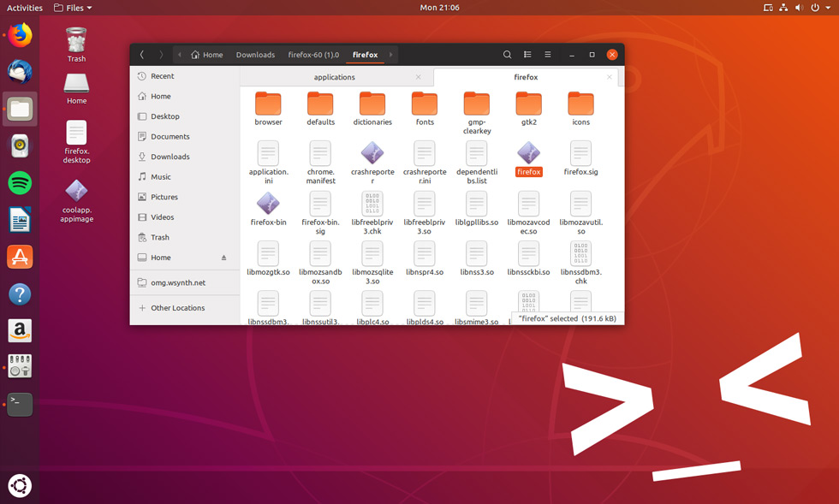Select the highlighted firefox executable
839x504 pixels.
pyautogui.click(x=529, y=159)
